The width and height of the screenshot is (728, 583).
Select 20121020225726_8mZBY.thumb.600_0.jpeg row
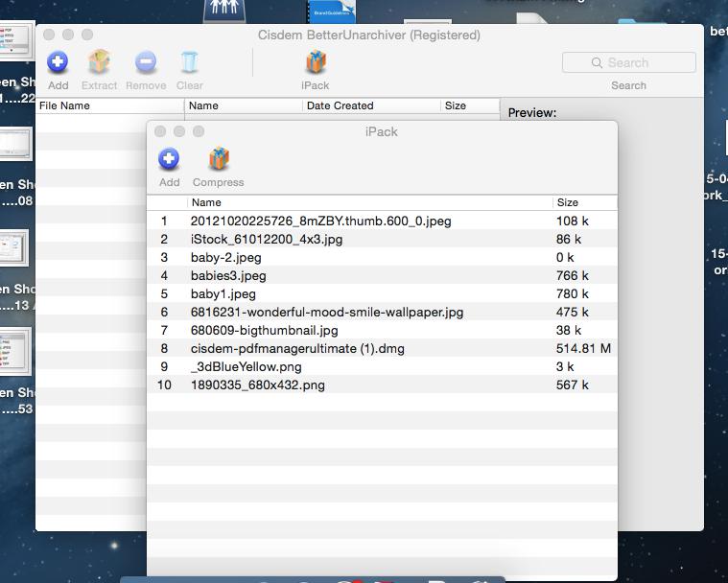[x=382, y=221]
